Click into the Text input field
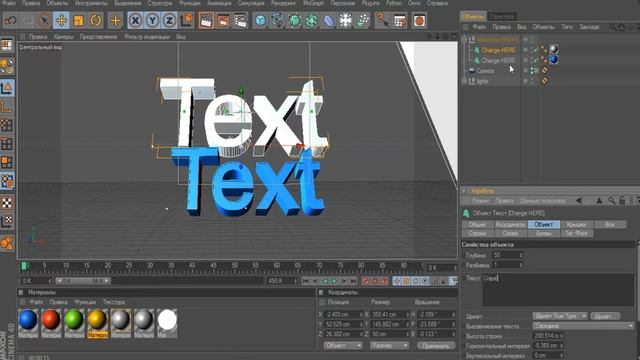Image resolution: width=640 pixels, height=360 pixels. [x=558, y=290]
